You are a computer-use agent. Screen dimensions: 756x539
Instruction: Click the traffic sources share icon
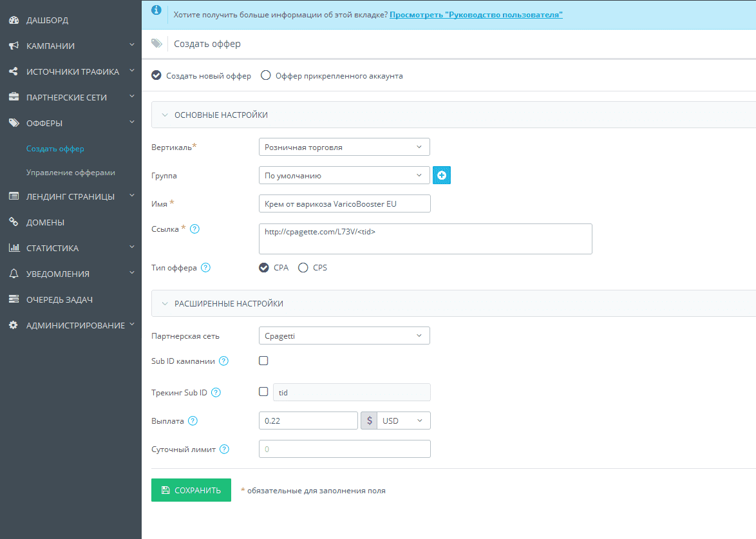click(x=14, y=71)
